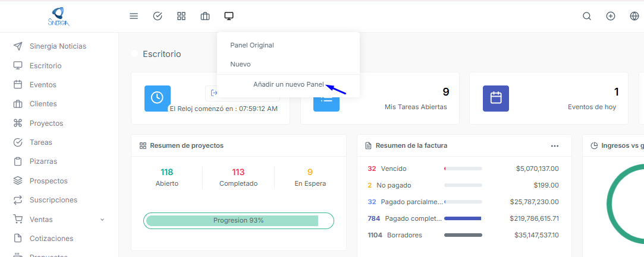Viewport: 644px width, 257px height.
Task: Click the 32 Pagado parcialmente row
Action: tap(463, 202)
